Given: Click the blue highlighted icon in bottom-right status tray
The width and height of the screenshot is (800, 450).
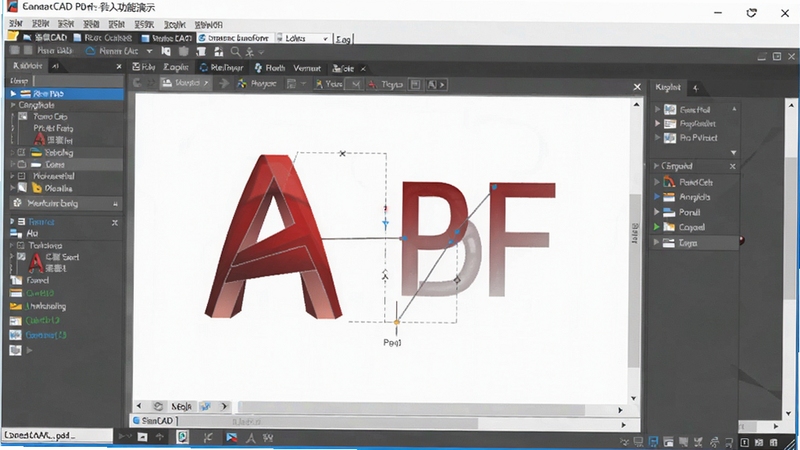Looking at the screenshot, I should tap(653, 442).
